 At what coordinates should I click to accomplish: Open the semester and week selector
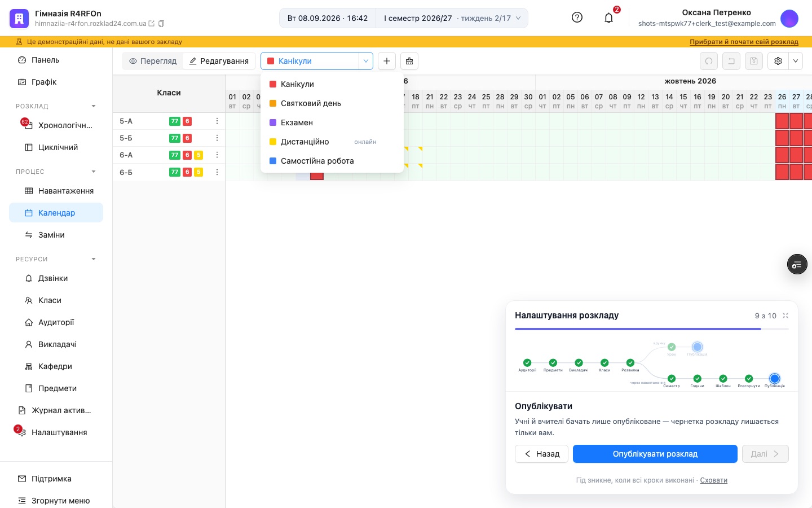pos(452,18)
